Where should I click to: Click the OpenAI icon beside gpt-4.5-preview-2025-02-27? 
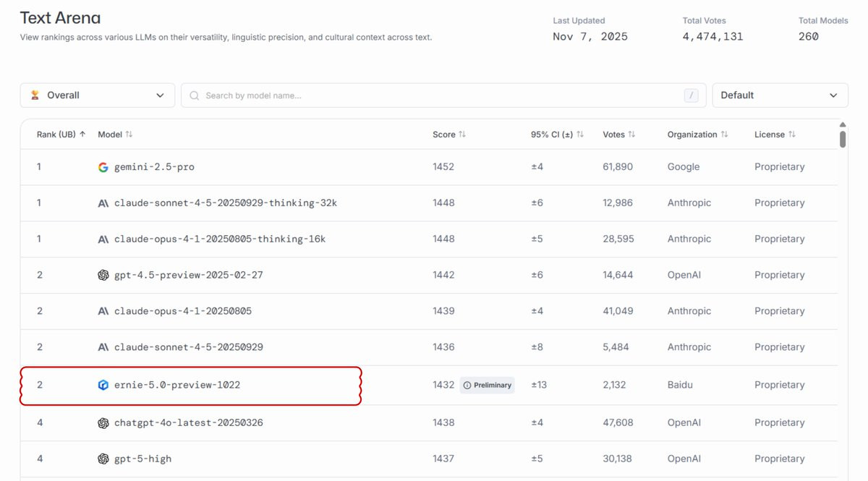(103, 276)
